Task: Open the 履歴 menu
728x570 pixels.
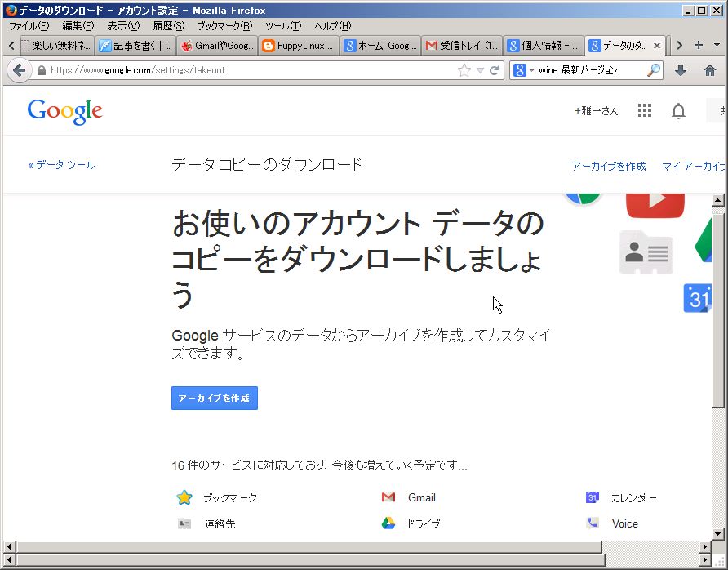Action: click(x=169, y=26)
